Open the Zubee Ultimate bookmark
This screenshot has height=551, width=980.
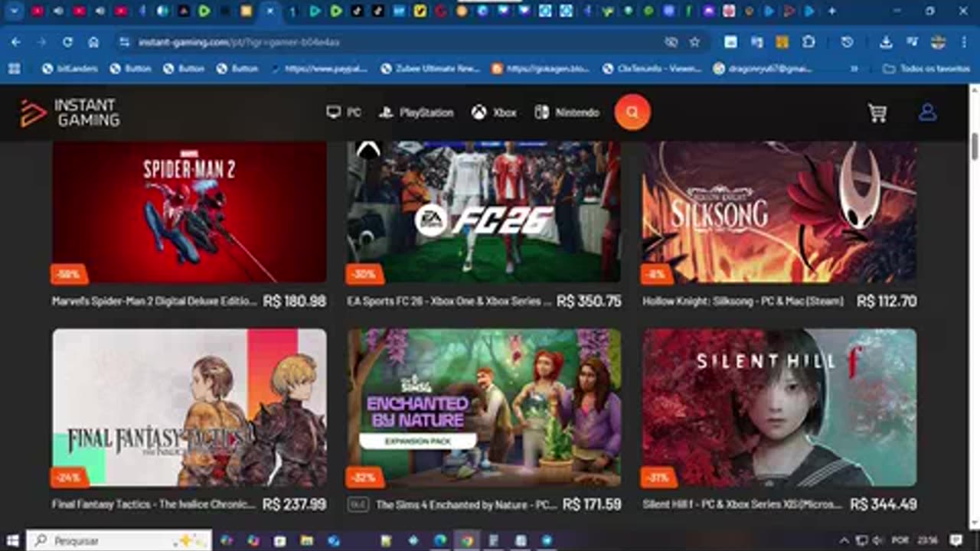click(x=430, y=68)
